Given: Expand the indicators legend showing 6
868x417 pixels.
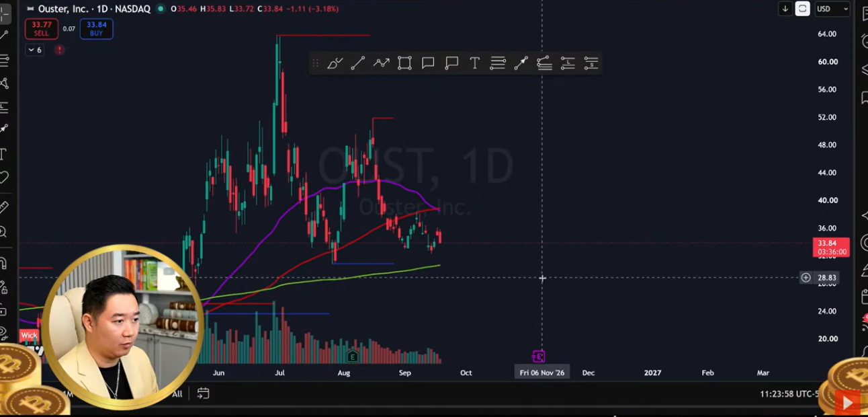Looking at the screenshot, I should pyautogui.click(x=35, y=50).
